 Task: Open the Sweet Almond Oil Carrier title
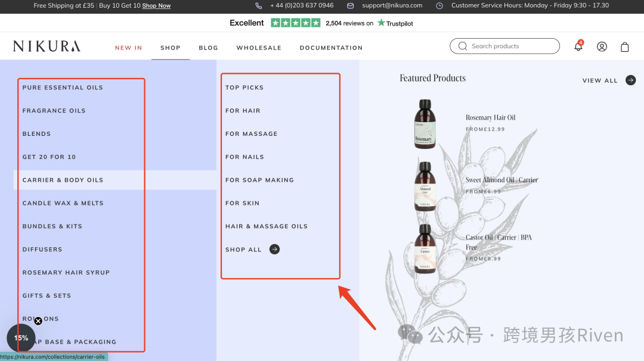(x=501, y=180)
